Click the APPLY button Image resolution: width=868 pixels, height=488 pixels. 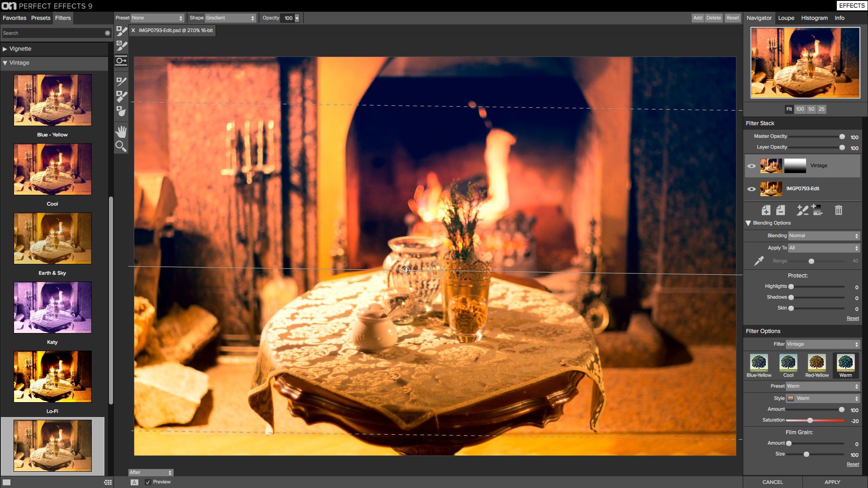(832, 482)
